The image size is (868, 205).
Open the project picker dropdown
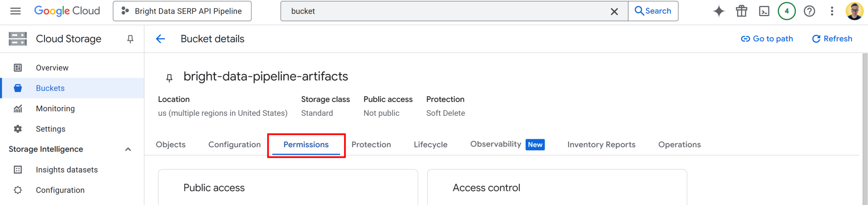[182, 11]
